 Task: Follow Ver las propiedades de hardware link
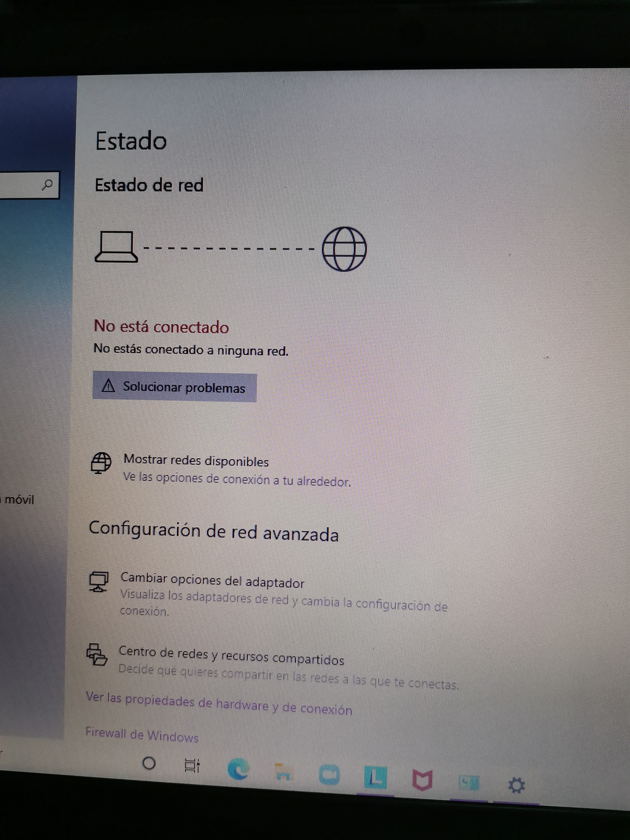[x=219, y=704]
